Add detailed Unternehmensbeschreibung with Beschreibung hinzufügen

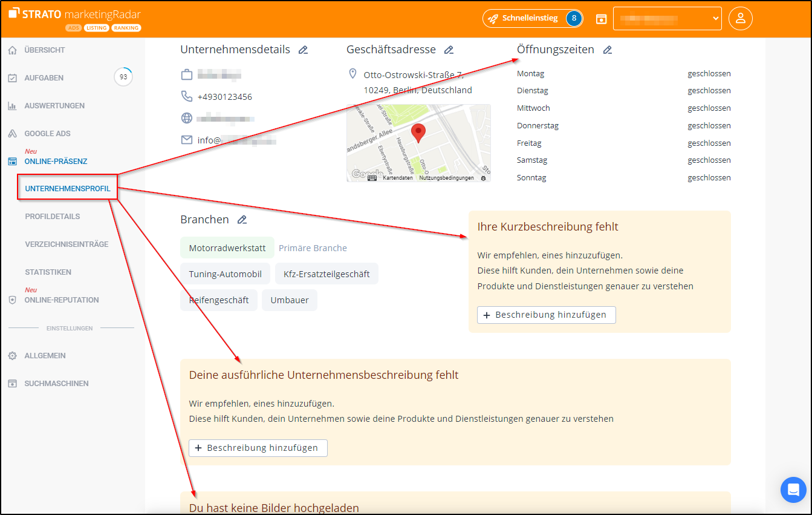[x=258, y=448]
